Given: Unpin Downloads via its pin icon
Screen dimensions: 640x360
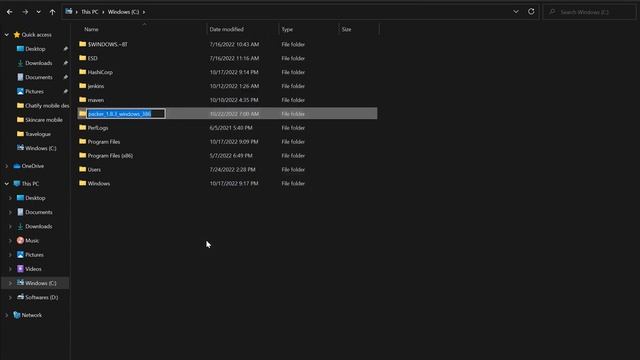Looking at the screenshot, I should point(65,63).
